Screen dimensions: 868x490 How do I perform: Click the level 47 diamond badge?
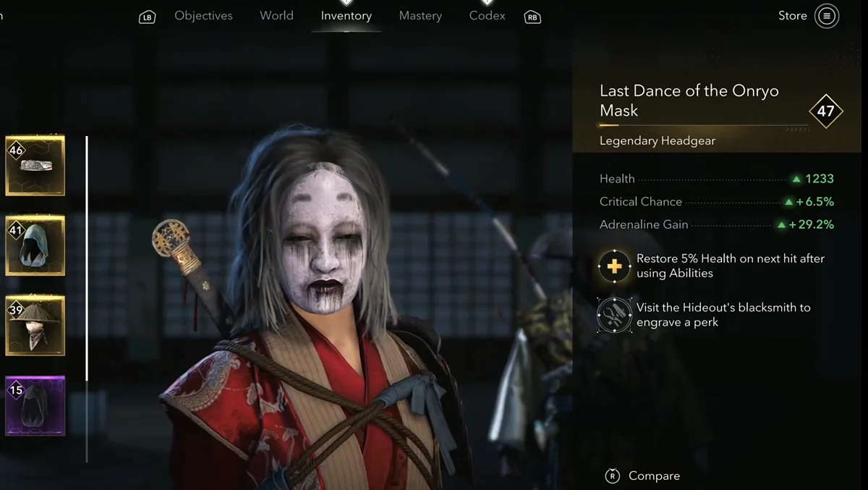[826, 111]
